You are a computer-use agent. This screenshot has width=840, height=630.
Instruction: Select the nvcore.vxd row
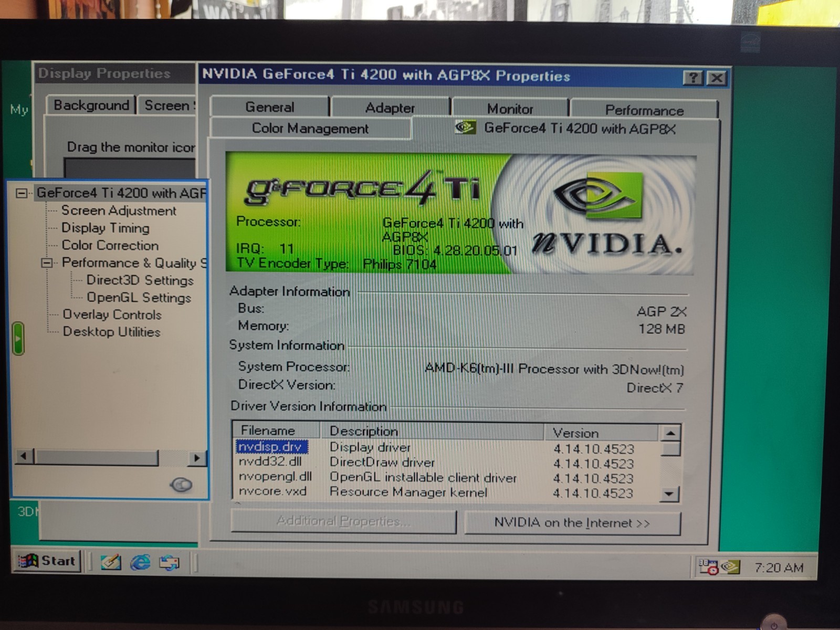point(272,491)
